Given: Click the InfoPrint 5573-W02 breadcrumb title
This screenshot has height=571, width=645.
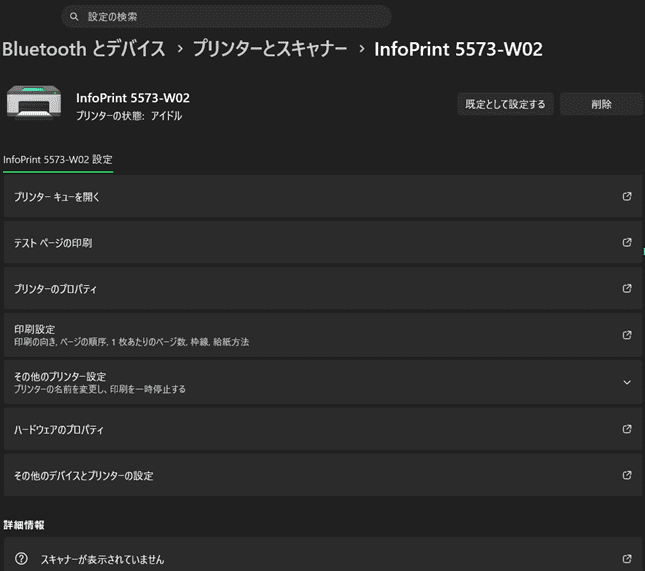Looking at the screenshot, I should [458, 49].
